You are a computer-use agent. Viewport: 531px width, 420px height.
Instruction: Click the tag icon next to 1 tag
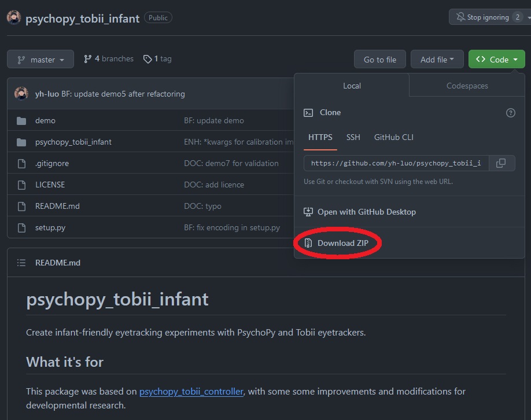tap(147, 59)
